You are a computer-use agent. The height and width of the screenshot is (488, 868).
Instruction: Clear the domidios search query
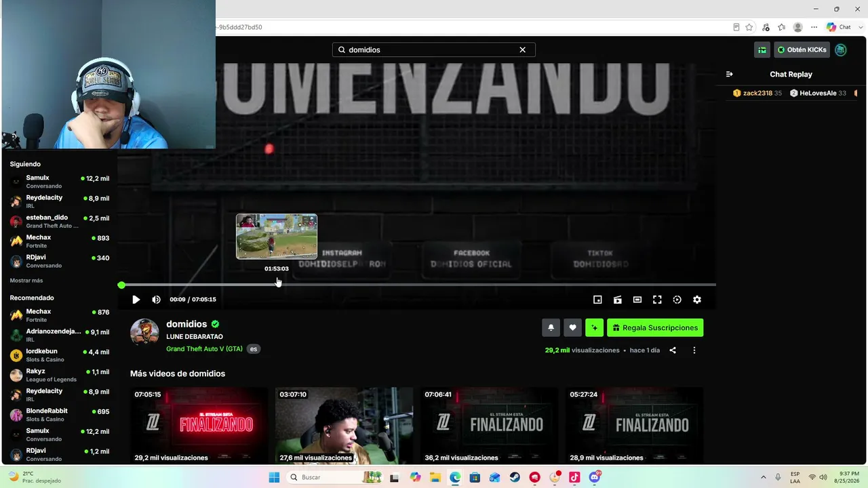(523, 49)
